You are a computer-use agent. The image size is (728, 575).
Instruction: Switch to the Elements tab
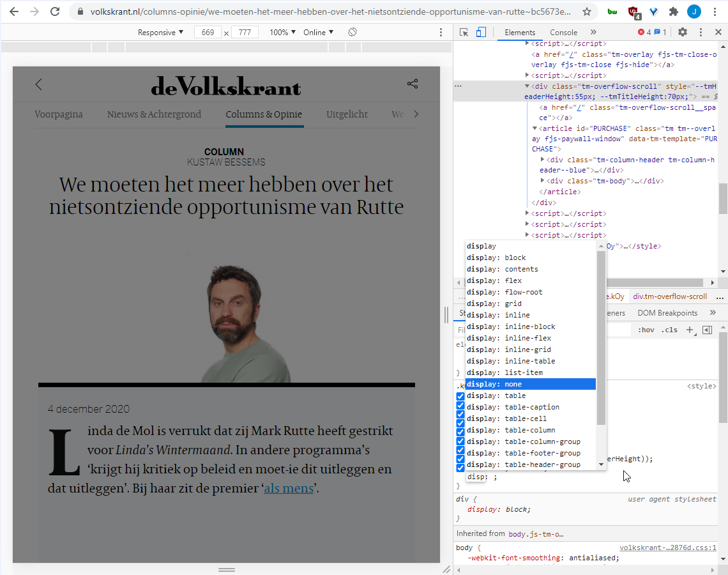[520, 32]
